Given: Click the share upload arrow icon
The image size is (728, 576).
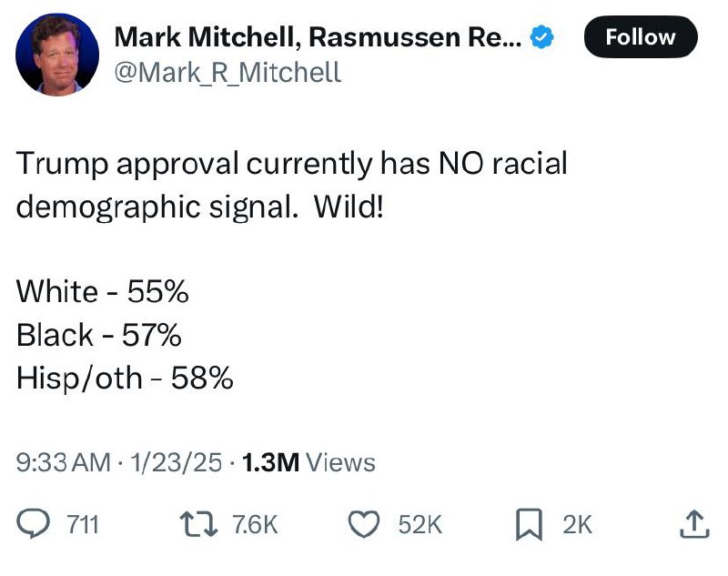Looking at the screenshot, I should (694, 524).
